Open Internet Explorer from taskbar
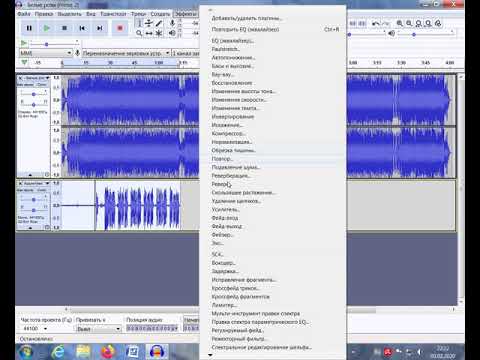This screenshot has width=480, height=360. 59,352
